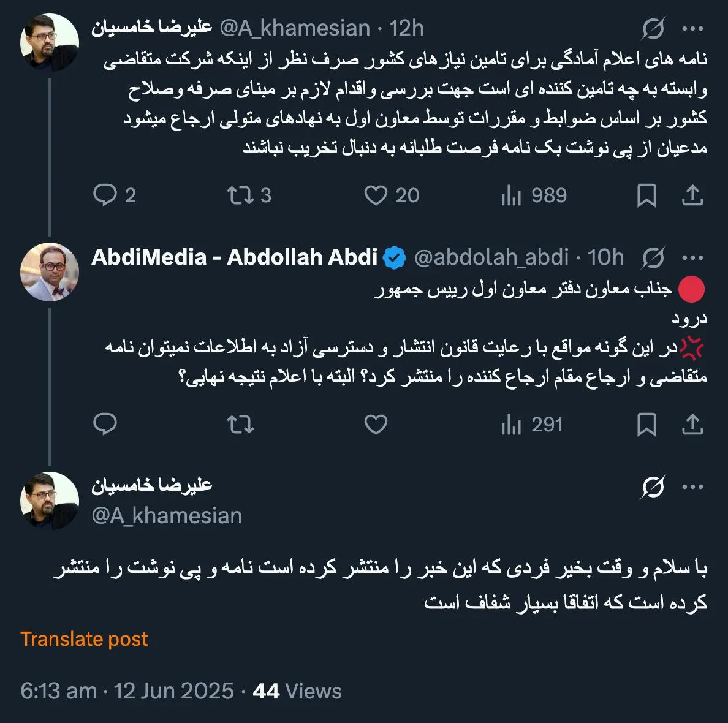Open Grok actions on the bottom tweet
The width and height of the screenshot is (728, 723).
point(654,486)
